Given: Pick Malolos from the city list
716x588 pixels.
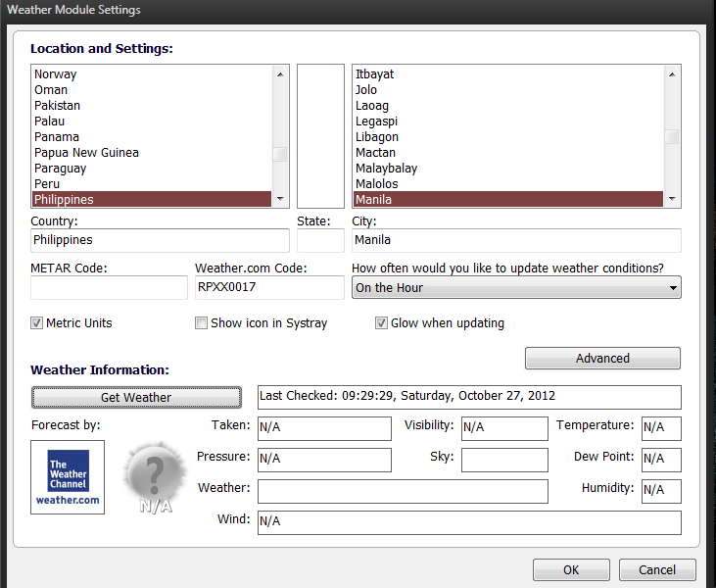Looking at the screenshot, I should 376,184.
